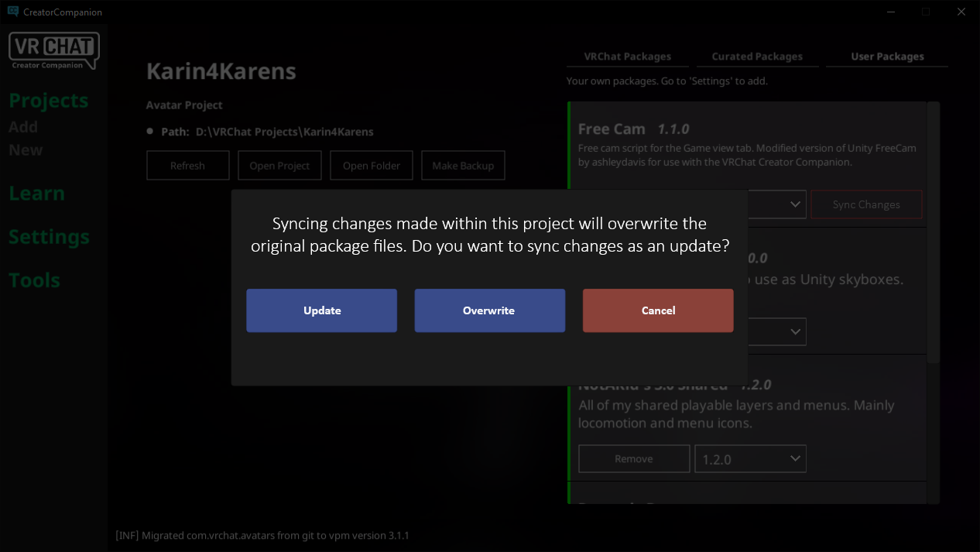980x552 pixels.
Task: Click the Karin4Karens project title
Action: tap(221, 71)
